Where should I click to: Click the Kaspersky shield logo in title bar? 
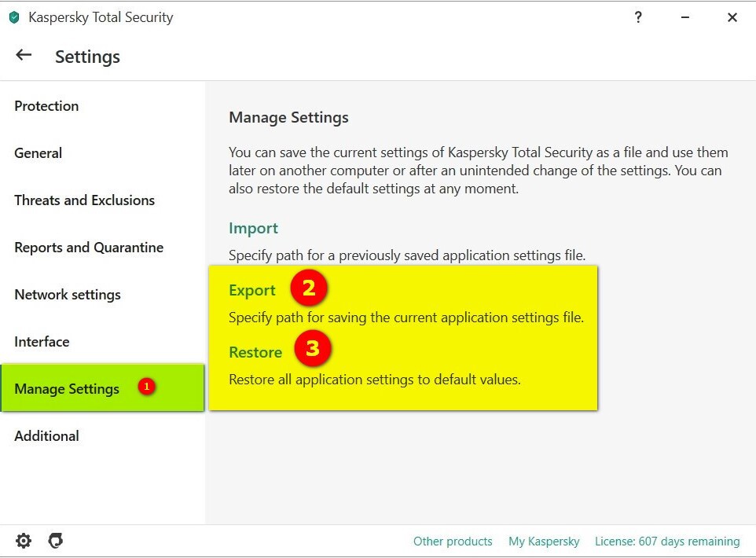(x=14, y=17)
